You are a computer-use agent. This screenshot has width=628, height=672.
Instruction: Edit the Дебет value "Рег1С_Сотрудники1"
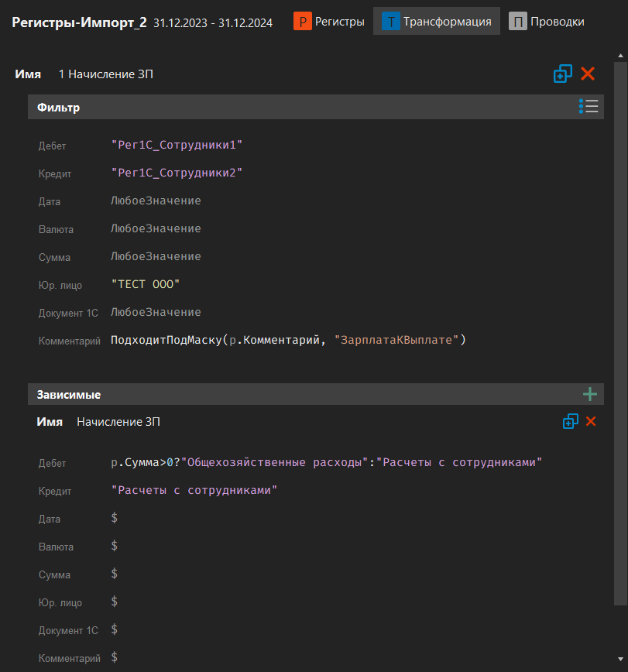[x=178, y=145]
